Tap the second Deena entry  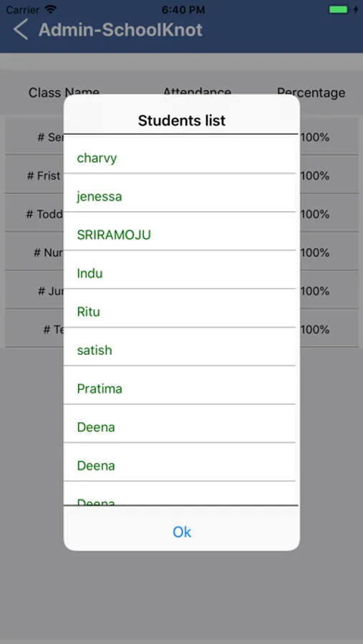tap(180, 466)
